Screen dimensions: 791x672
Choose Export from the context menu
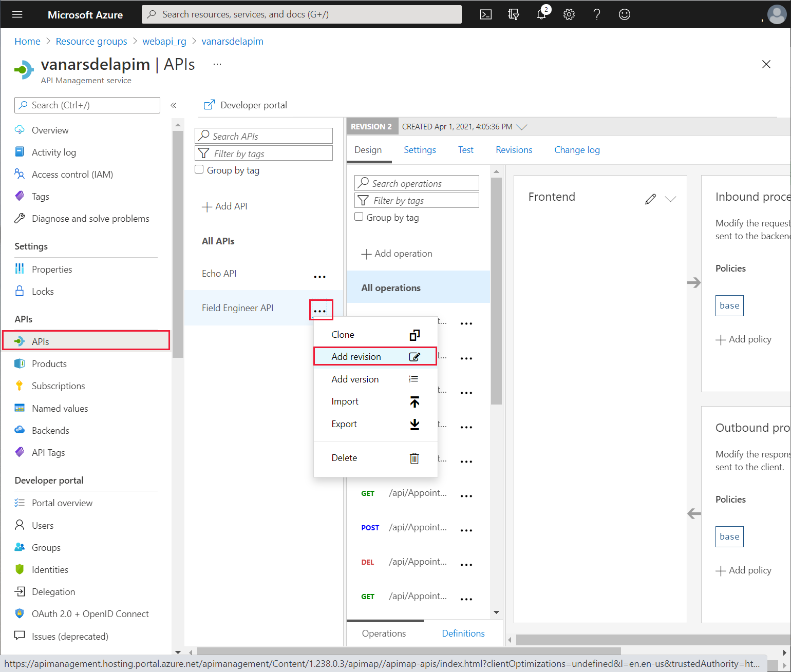[x=375, y=424]
